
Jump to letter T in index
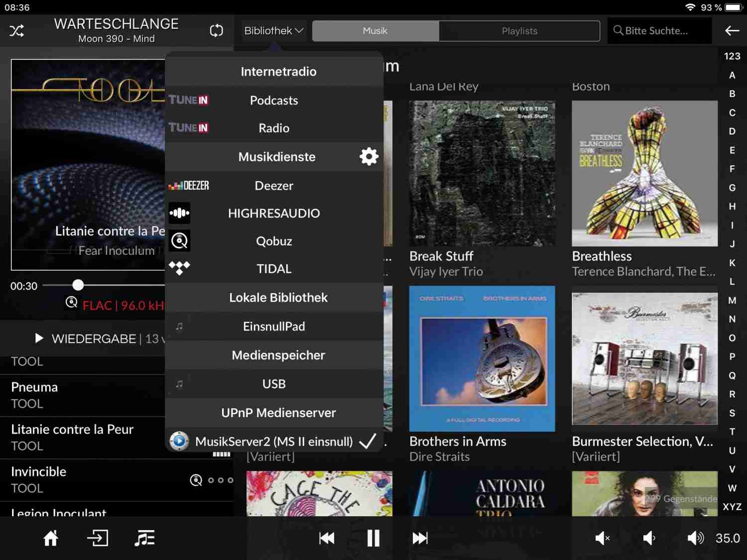tap(732, 432)
